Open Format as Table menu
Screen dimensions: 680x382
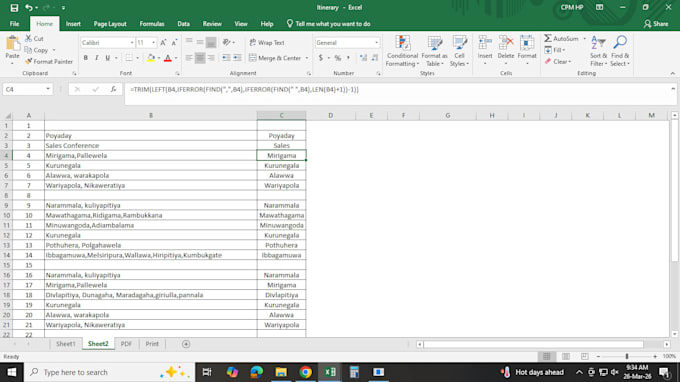(x=434, y=51)
